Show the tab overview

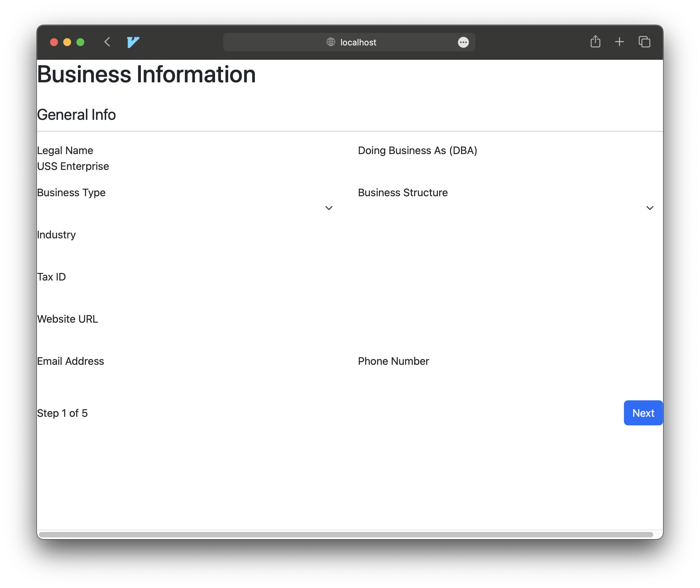click(644, 42)
